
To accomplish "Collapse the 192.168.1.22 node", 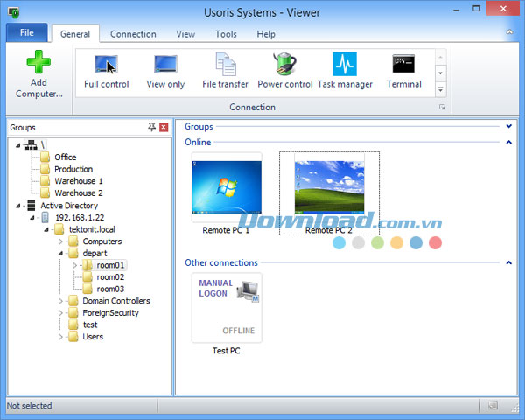I will pyautogui.click(x=32, y=218).
